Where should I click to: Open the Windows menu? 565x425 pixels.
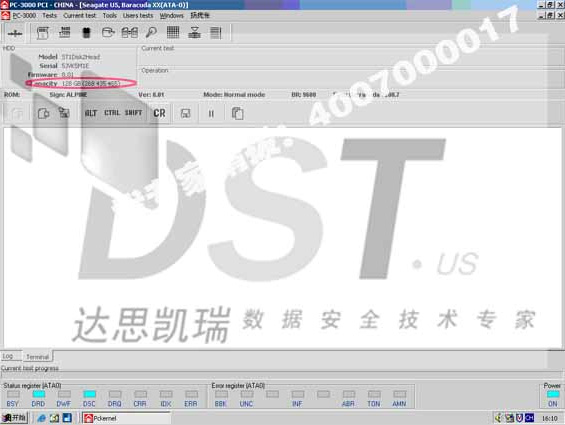point(172,16)
